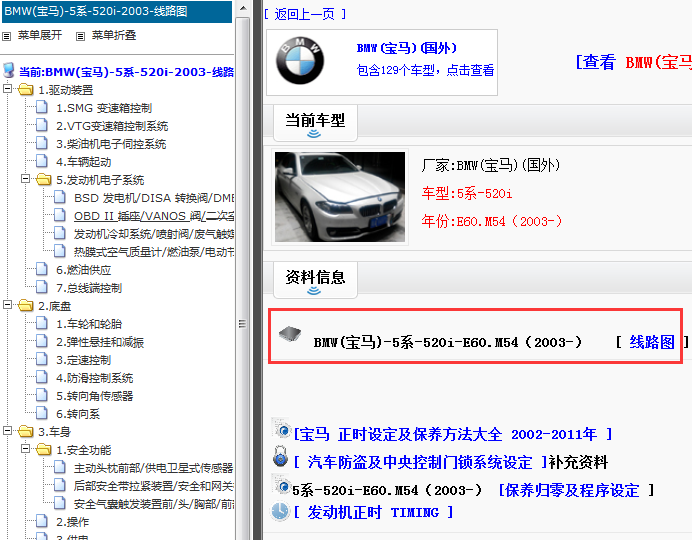Click the BMW roundel logo
The image size is (692, 540).
click(x=300, y=60)
